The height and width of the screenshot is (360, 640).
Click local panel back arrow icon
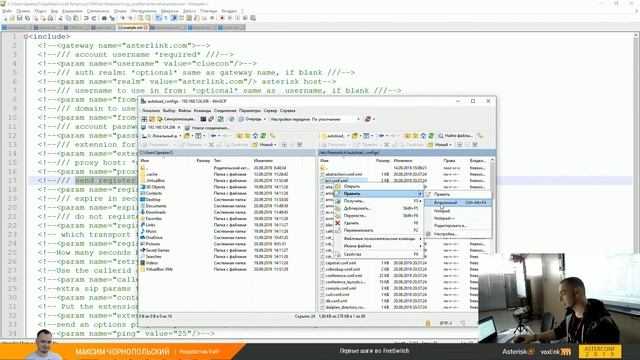(214, 136)
